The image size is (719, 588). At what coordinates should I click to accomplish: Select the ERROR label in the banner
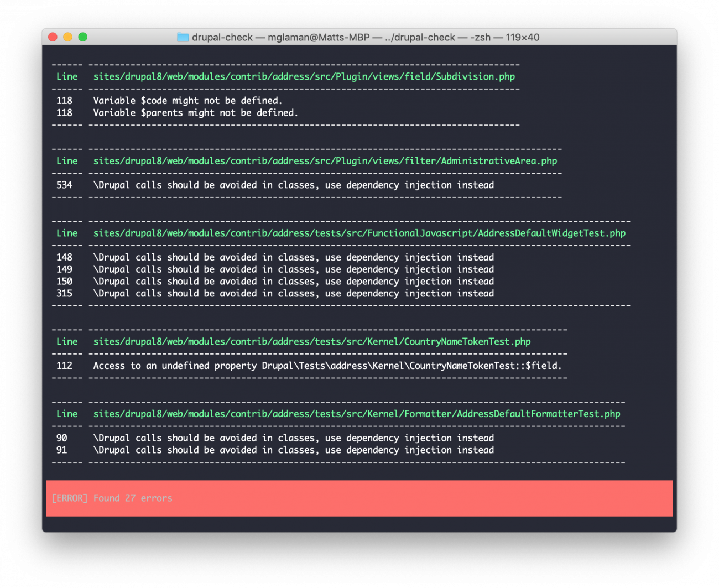click(69, 498)
